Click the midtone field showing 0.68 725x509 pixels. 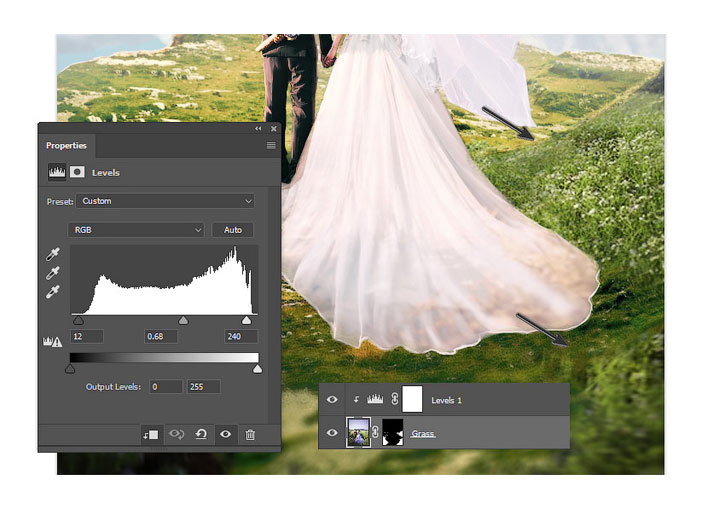161,336
